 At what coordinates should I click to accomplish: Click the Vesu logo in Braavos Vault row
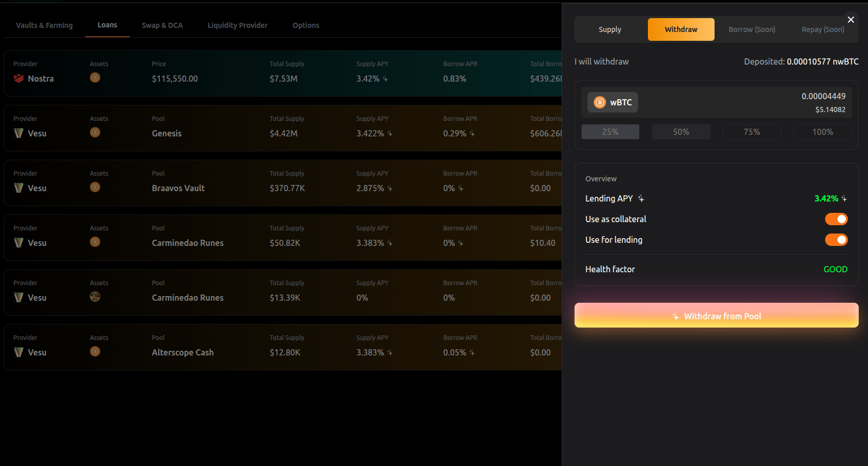(19, 188)
